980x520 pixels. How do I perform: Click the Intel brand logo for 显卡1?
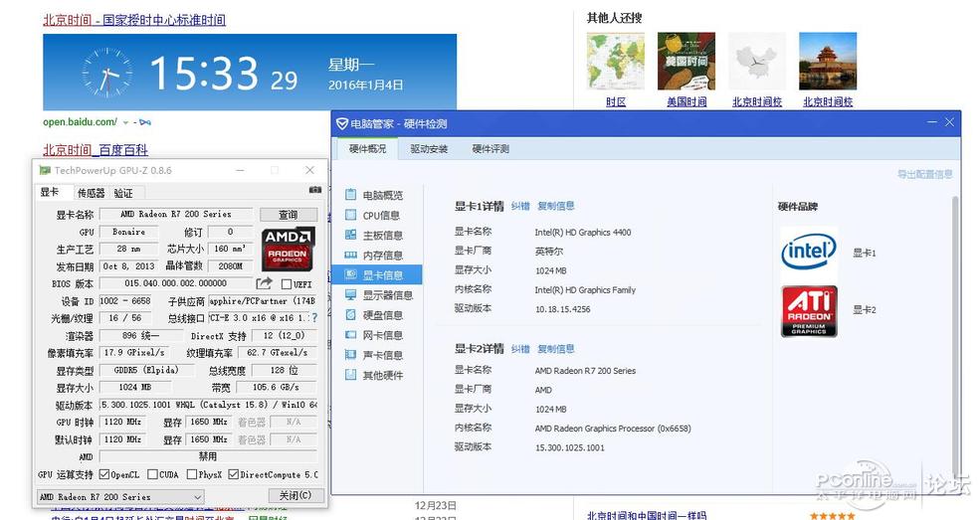click(x=808, y=252)
